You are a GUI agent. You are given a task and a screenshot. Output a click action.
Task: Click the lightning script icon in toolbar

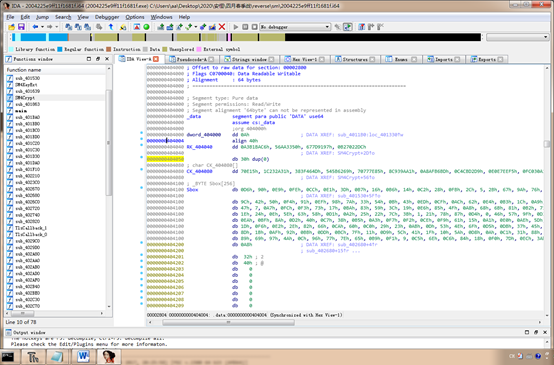pos(123,27)
